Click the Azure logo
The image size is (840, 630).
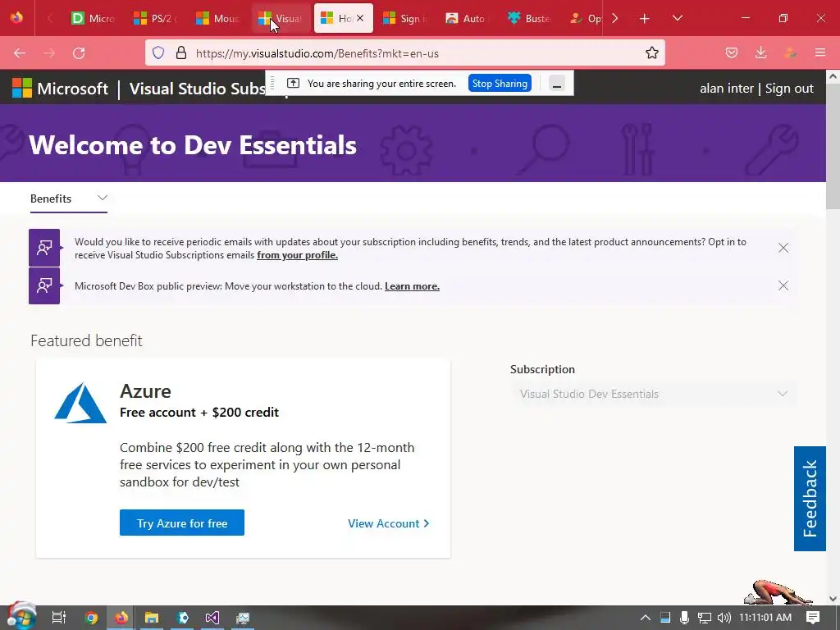tap(80, 403)
